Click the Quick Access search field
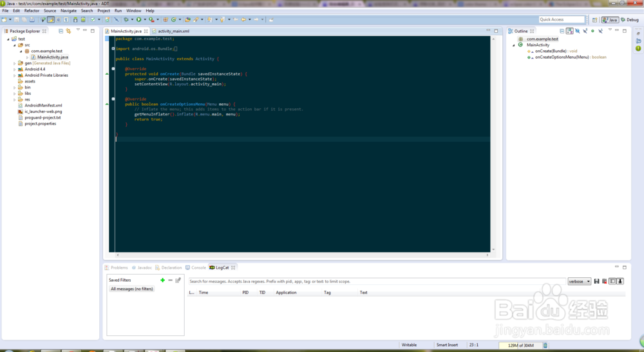 562,19
